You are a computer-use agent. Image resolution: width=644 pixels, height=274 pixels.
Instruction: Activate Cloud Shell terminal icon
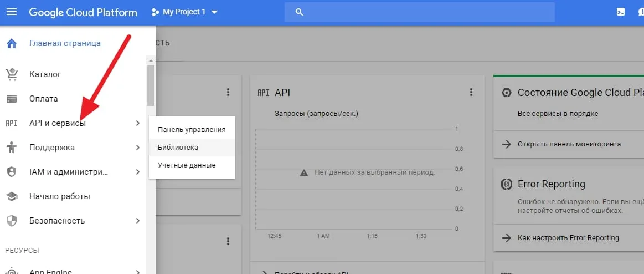pos(621,12)
